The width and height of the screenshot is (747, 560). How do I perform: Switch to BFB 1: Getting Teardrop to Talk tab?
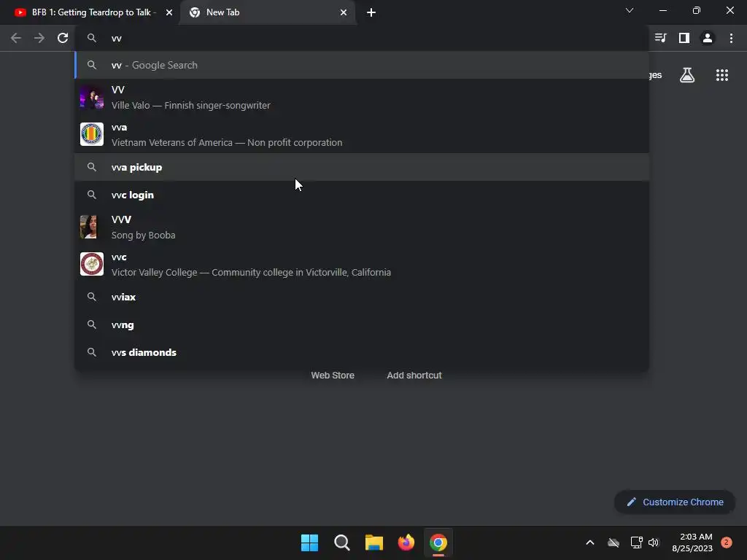click(90, 12)
